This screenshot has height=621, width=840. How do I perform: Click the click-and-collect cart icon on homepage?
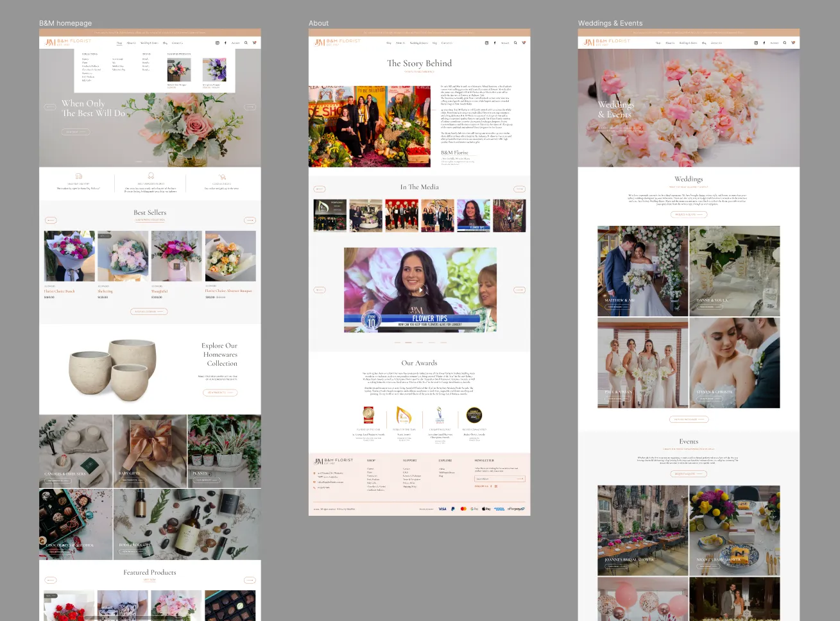pos(222,176)
